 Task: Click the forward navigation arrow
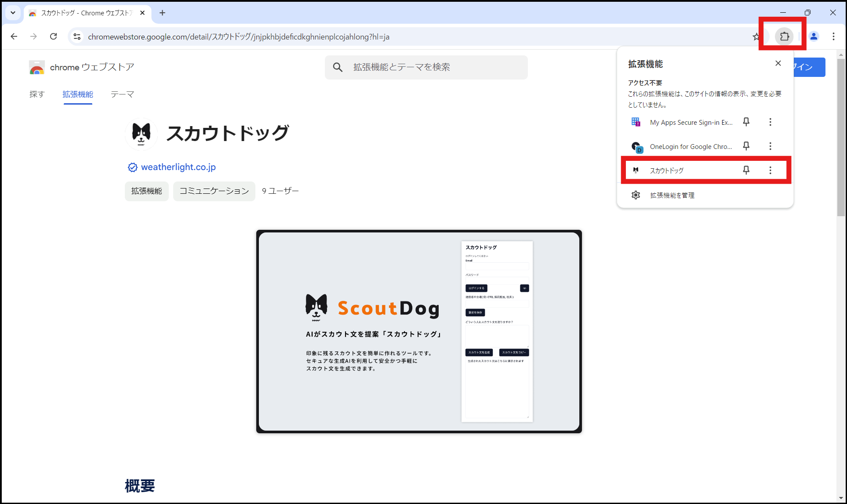pyautogui.click(x=33, y=36)
